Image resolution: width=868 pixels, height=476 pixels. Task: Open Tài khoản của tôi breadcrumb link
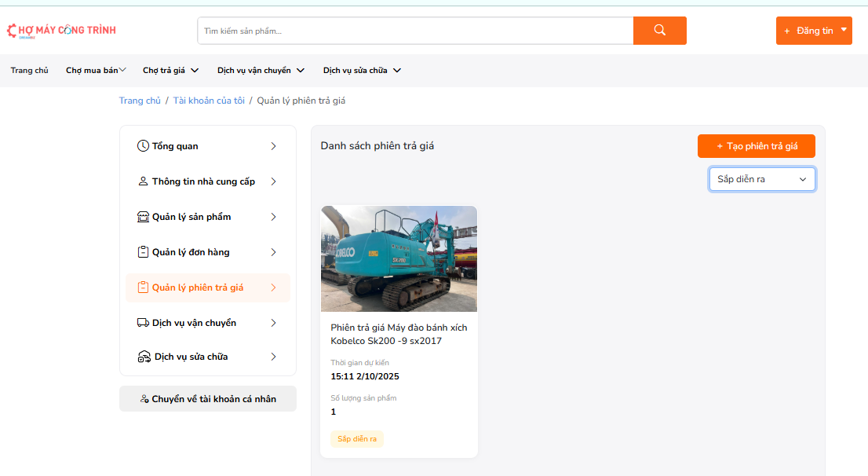click(209, 101)
